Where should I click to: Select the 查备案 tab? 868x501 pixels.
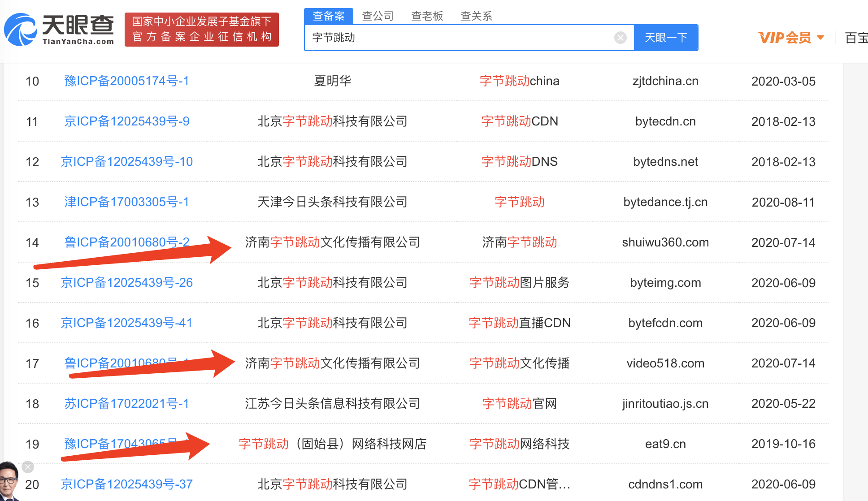click(x=328, y=16)
